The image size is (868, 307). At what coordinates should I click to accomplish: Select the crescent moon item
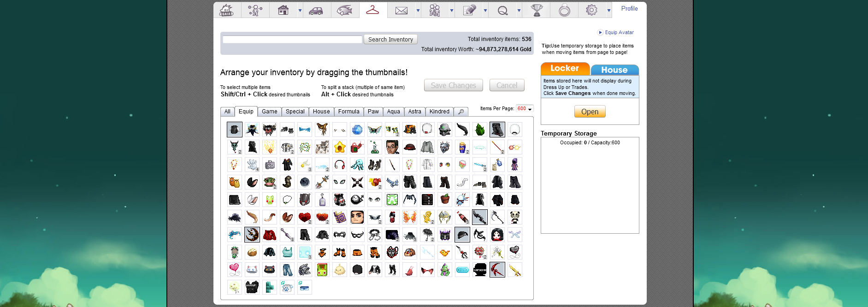tap(252, 235)
